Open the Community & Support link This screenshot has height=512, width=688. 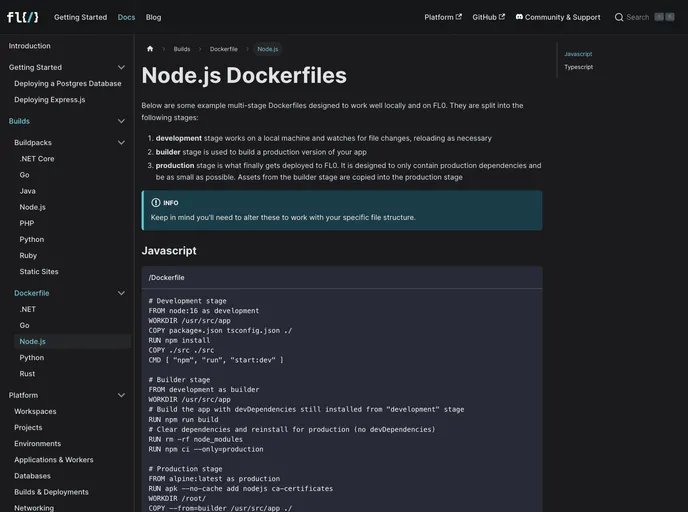click(x=558, y=17)
